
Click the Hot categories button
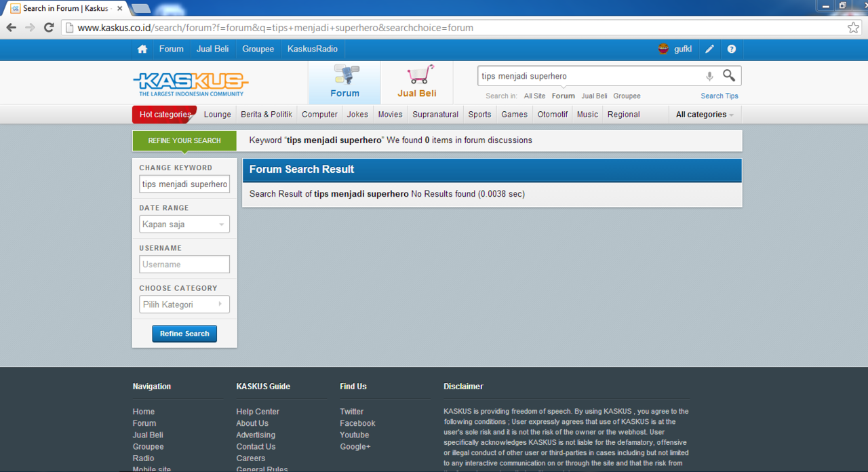[x=165, y=115]
